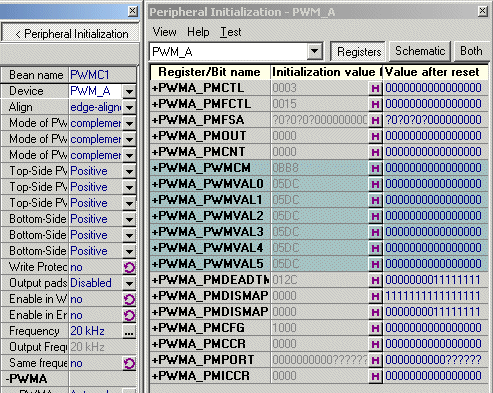Switch to the Both view
The image size is (493, 393).
tap(471, 51)
